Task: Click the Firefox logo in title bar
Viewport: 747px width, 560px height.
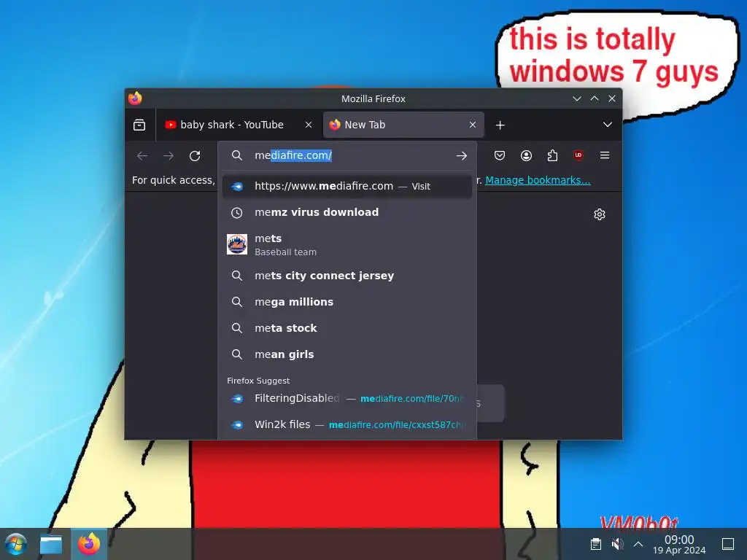Action: [135, 98]
